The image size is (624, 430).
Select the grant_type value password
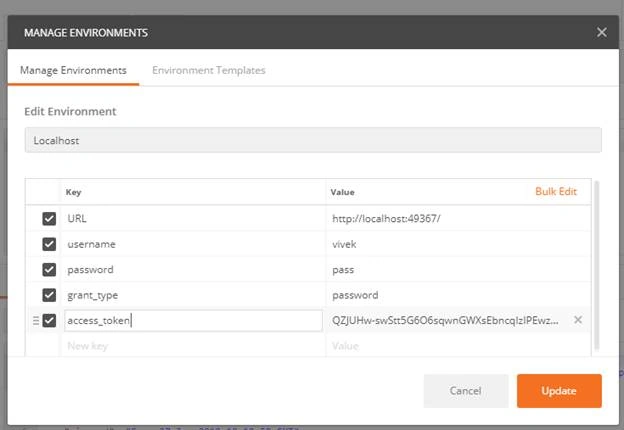[x=458, y=295]
